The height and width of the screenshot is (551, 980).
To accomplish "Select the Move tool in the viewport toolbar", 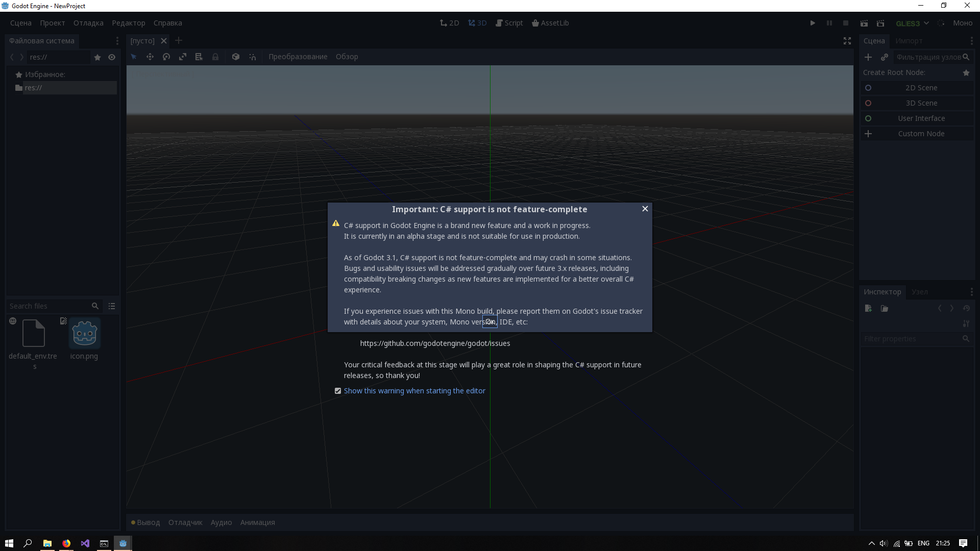I will [150, 57].
